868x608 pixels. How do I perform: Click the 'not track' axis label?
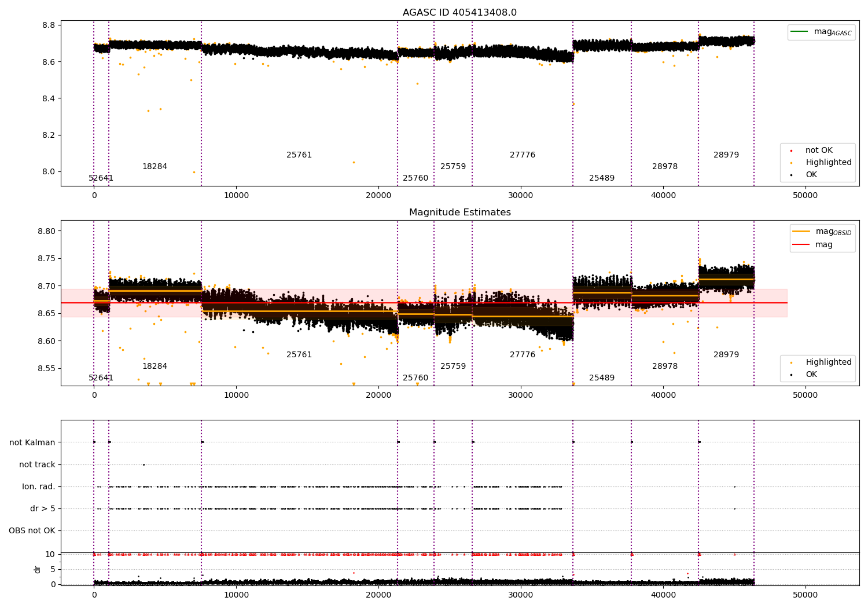click(x=37, y=465)
